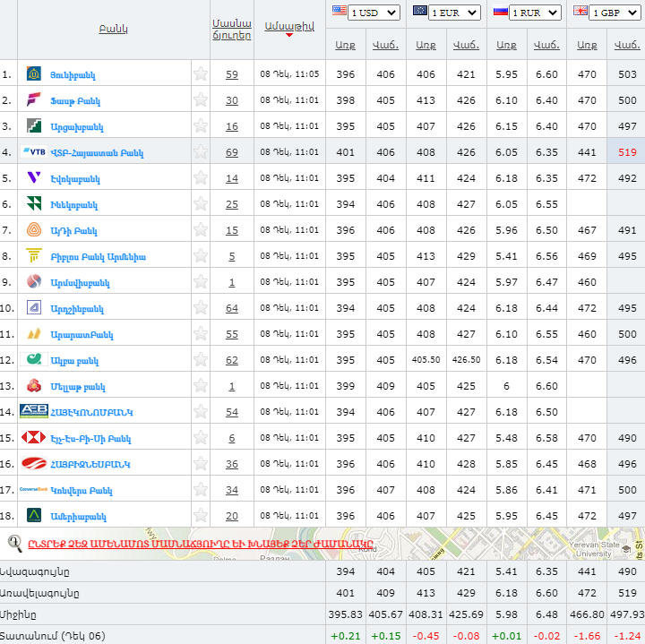Click the Ameriabank logo icon in row 18

[34, 515]
